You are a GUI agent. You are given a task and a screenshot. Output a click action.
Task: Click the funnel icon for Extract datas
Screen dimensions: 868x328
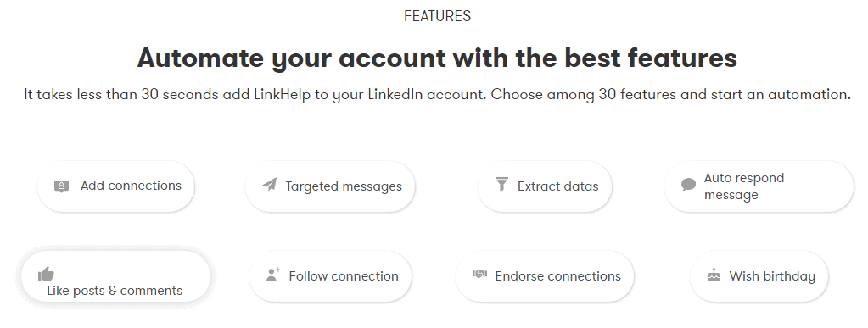[x=501, y=184]
